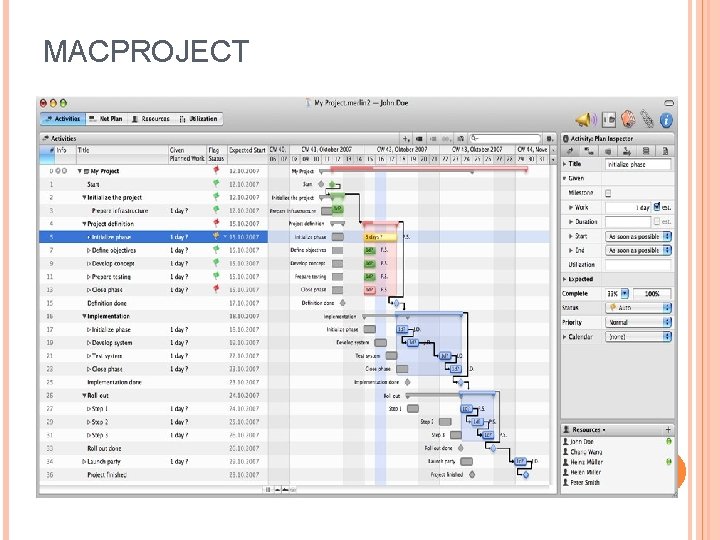720x540 pixels.
Task: Click the orange palette toolbar icon
Action: [628, 119]
